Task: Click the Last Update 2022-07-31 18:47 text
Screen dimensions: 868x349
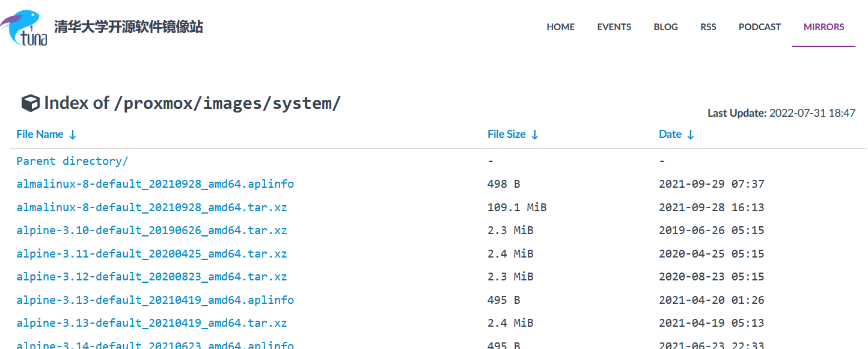Action: (781, 113)
